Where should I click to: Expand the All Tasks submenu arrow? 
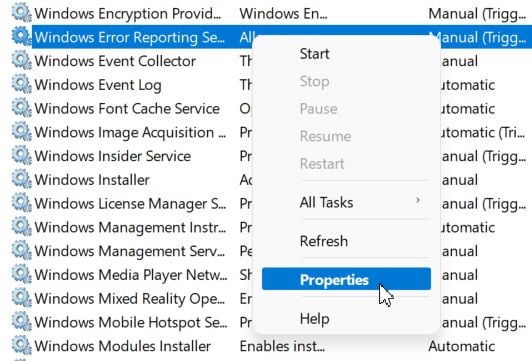(x=418, y=200)
